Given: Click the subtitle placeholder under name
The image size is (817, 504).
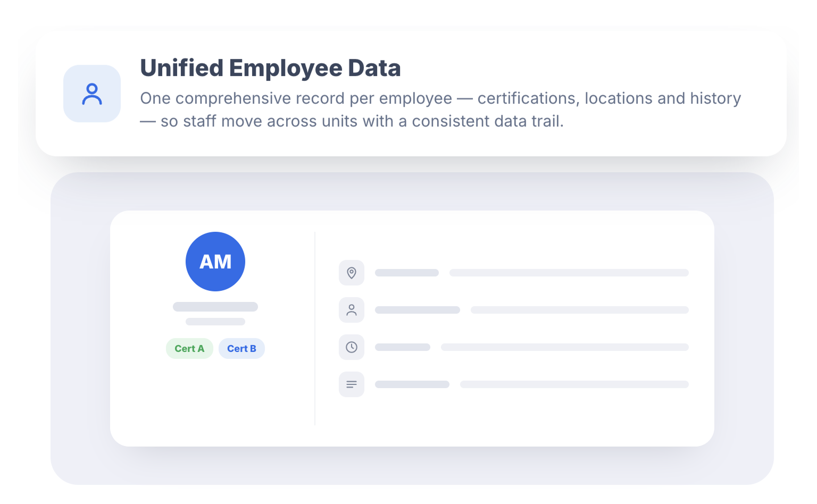Looking at the screenshot, I should pos(215,322).
